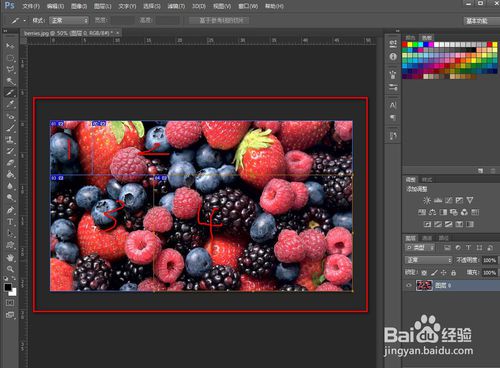500x368 pixels.
Task: Open the Slice tool preset picker arrow
Action: point(24,21)
